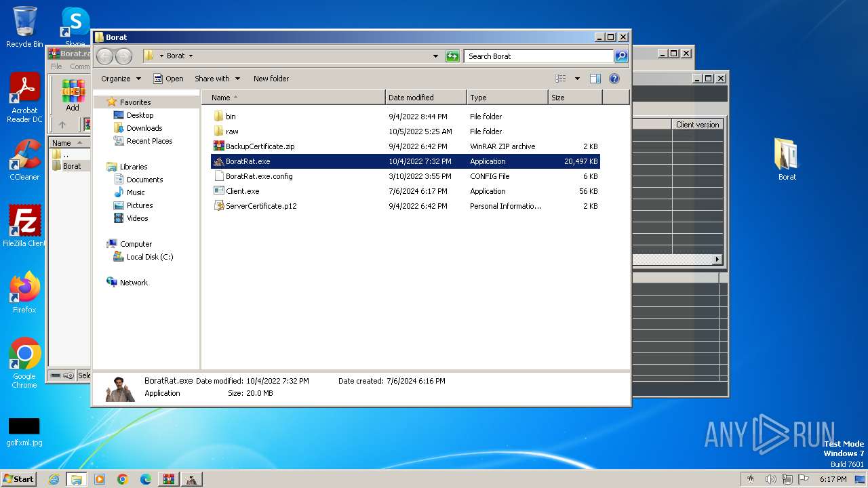
Task: Select Network in navigation pane
Action: coord(134,283)
